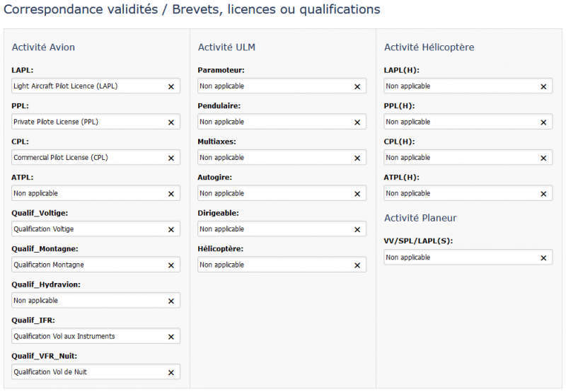Clear the Qualification Montagne value
The width and height of the screenshot is (566, 392).
click(171, 265)
